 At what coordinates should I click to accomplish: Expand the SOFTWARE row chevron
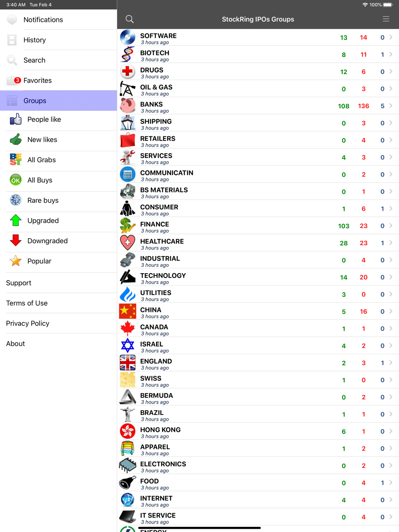[x=391, y=37]
